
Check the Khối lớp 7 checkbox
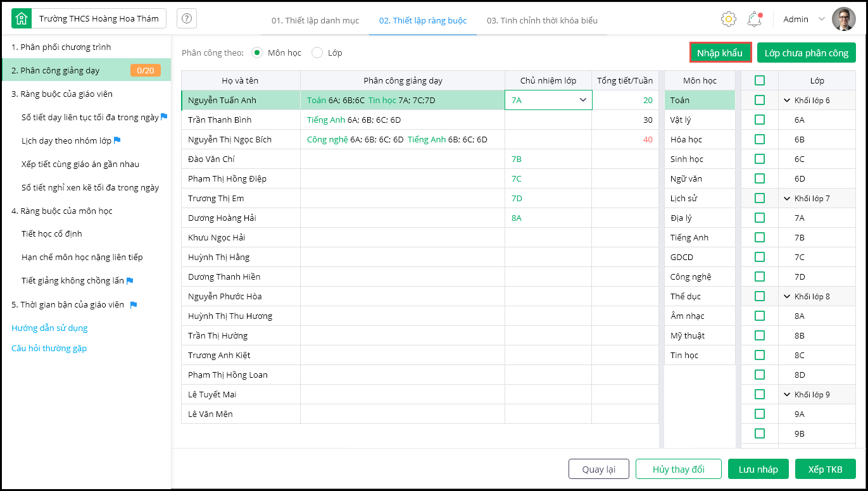click(x=760, y=198)
